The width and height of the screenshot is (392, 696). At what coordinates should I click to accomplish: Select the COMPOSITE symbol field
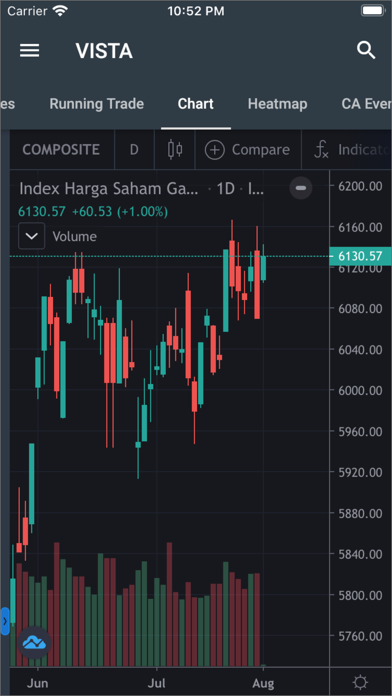pyautogui.click(x=61, y=150)
